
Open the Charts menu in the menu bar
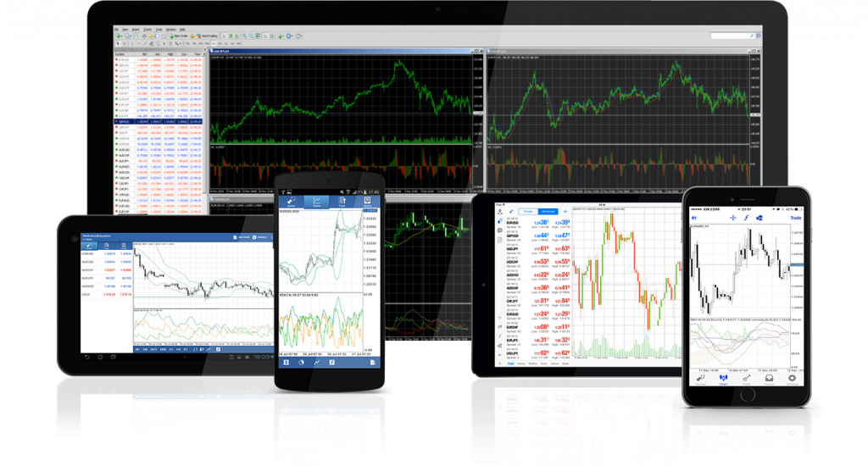pyautogui.click(x=148, y=29)
